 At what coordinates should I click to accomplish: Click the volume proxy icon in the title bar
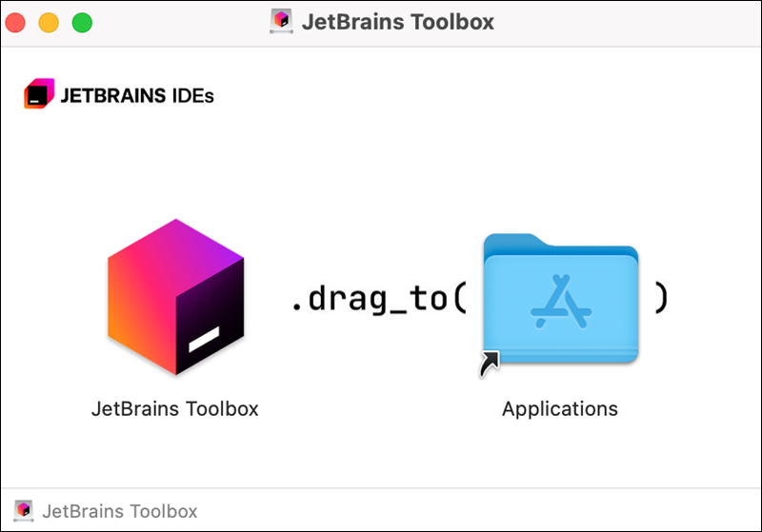coord(281,22)
